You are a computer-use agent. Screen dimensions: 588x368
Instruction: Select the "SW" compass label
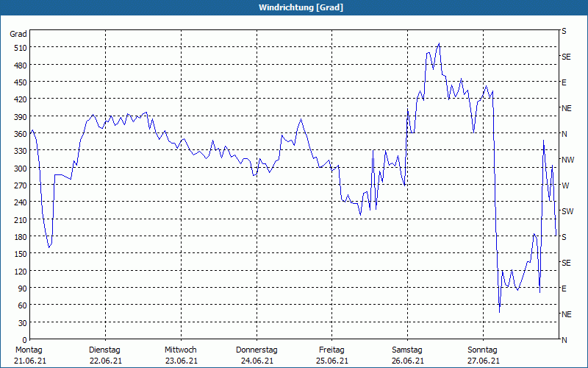click(x=567, y=211)
